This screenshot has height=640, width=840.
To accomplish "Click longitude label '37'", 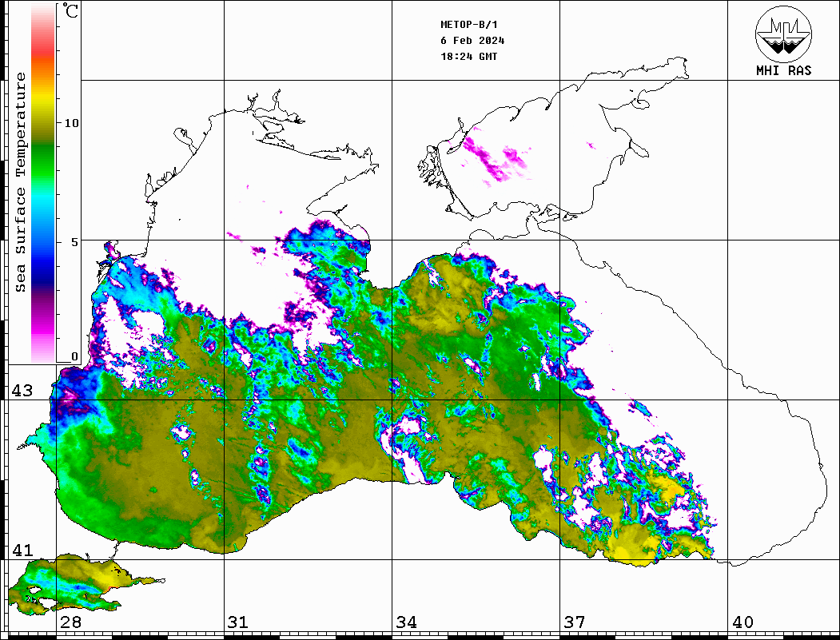I will [575, 622].
